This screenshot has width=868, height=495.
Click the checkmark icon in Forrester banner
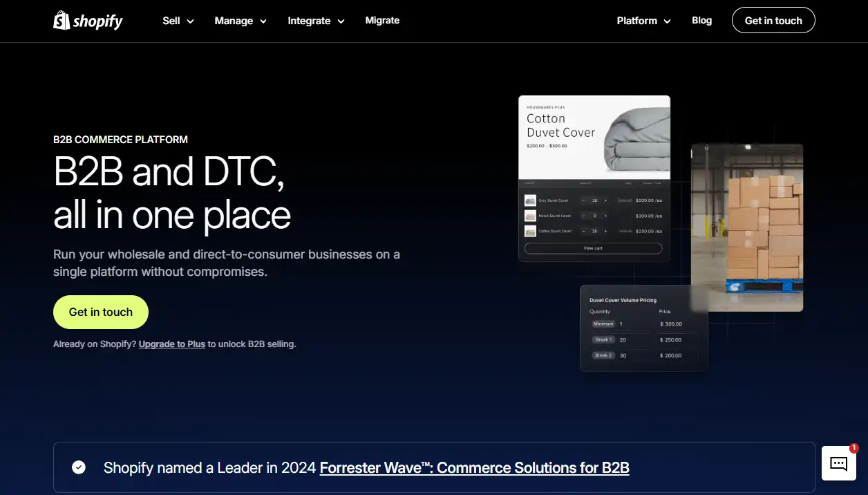pos(79,467)
